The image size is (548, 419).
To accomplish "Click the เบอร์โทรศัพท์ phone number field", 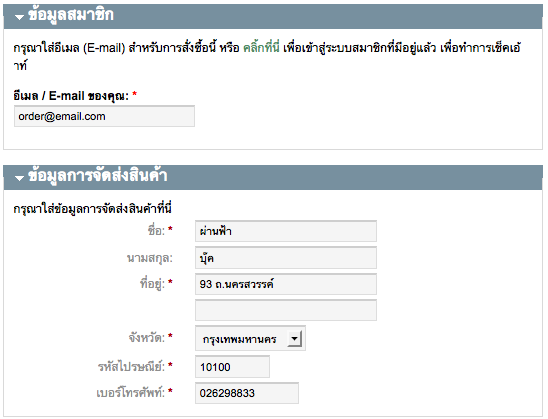I will pos(247,393).
